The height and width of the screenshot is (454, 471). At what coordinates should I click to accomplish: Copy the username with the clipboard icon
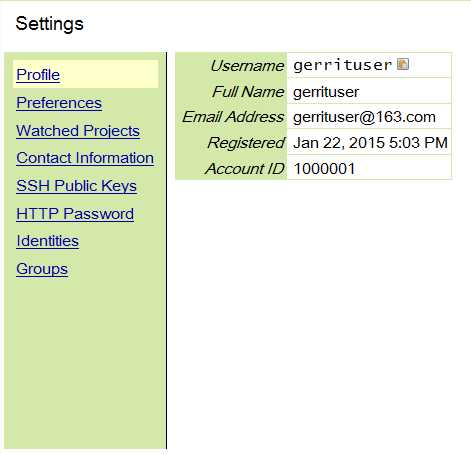point(403,64)
